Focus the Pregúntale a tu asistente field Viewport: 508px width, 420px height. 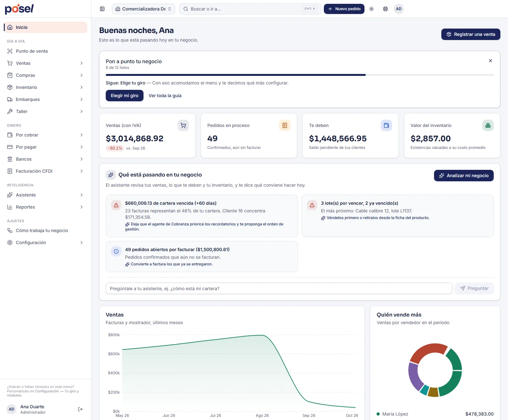point(279,288)
